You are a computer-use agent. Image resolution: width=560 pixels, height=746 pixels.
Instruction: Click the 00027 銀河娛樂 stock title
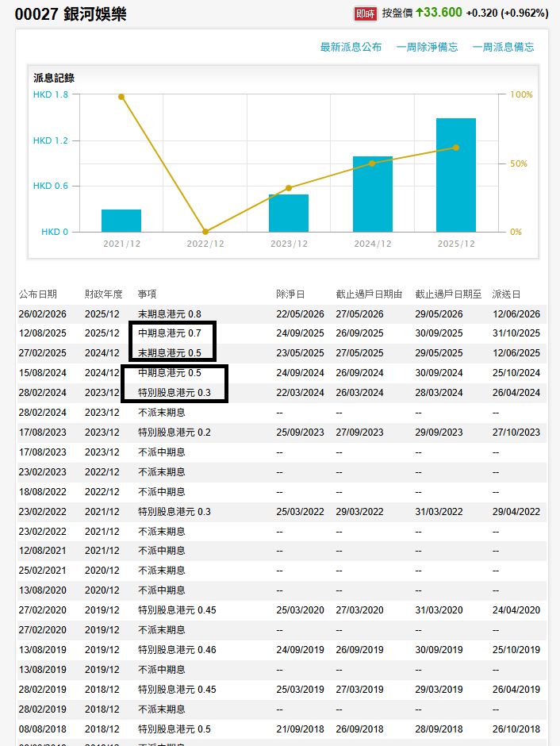pos(71,14)
